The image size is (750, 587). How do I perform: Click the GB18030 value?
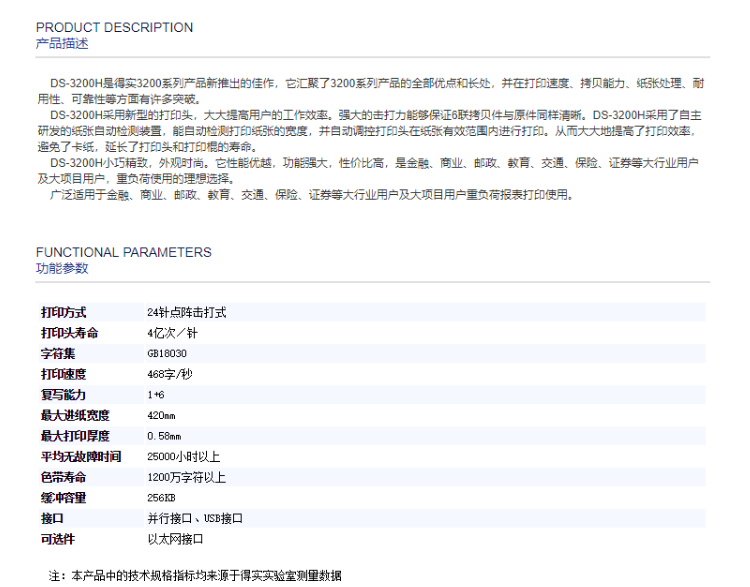tap(167, 354)
